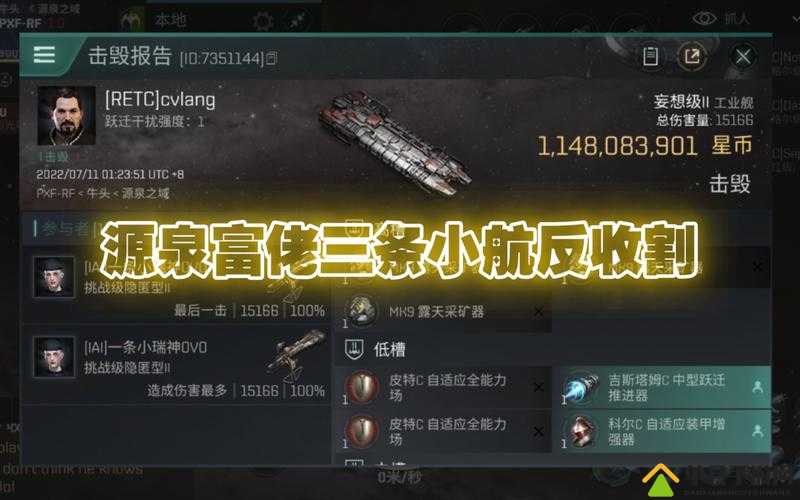Viewport: 800px width, 500px height.
Task: Open the gear settings icon near 本地
Action: (263, 21)
